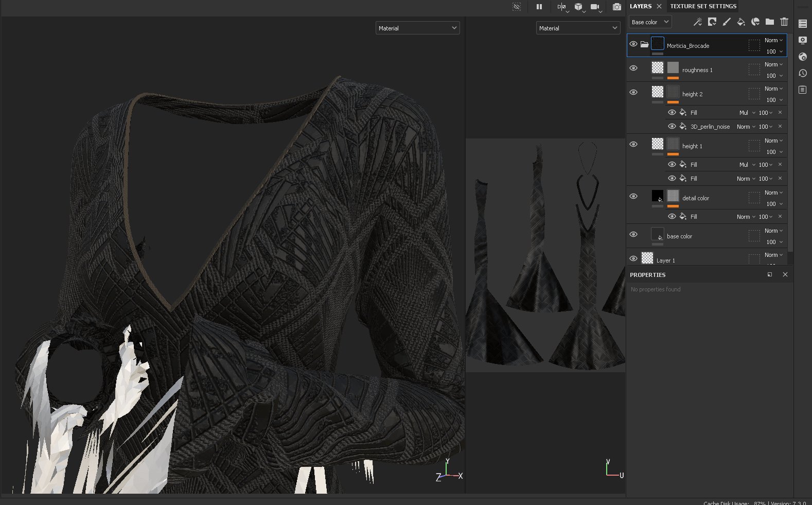This screenshot has height=505, width=812.
Task: Open the History panel from sidebar
Action: tap(803, 73)
